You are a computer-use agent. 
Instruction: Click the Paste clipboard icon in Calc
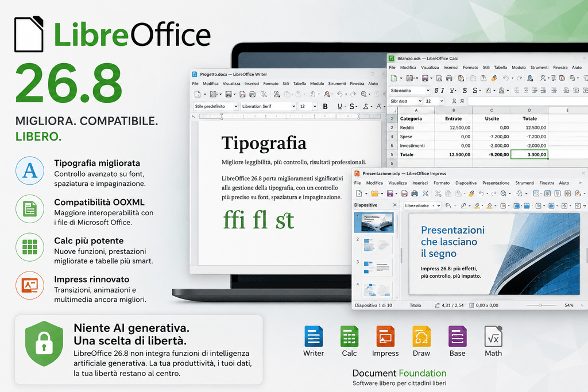click(461, 78)
